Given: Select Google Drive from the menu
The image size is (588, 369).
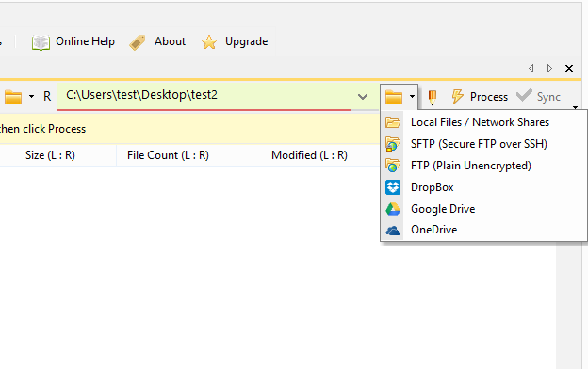Looking at the screenshot, I should (x=483, y=209).
